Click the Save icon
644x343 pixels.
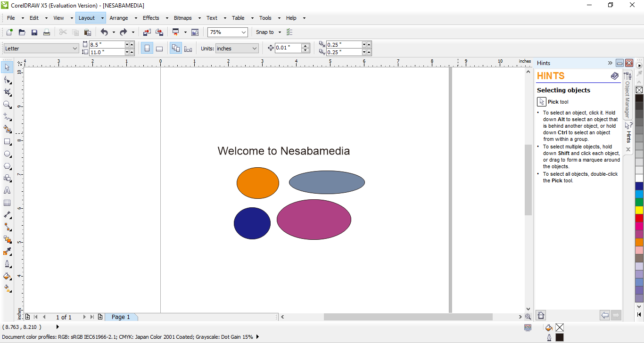coord(34,32)
